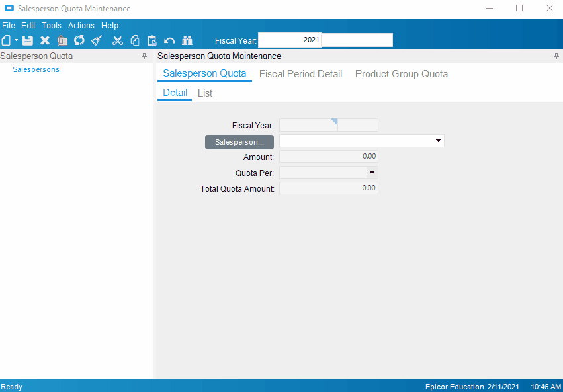
Task: Click the form Fiscal Year first field
Action: coord(308,125)
